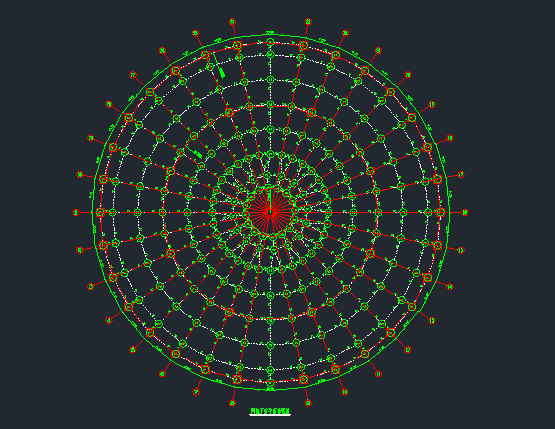The image size is (555, 429).
Task: Select axis bubble 12 at lower right
Action: 408,350
